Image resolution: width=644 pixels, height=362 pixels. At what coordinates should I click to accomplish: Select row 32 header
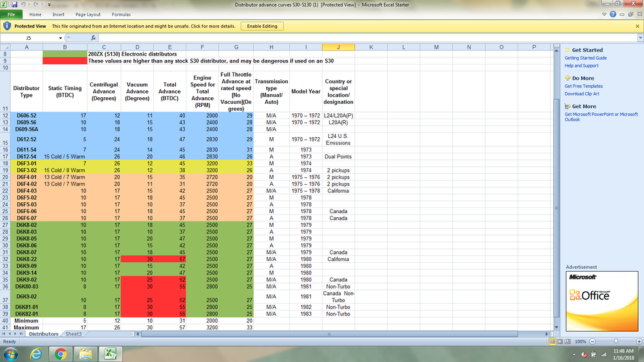(x=5, y=260)
